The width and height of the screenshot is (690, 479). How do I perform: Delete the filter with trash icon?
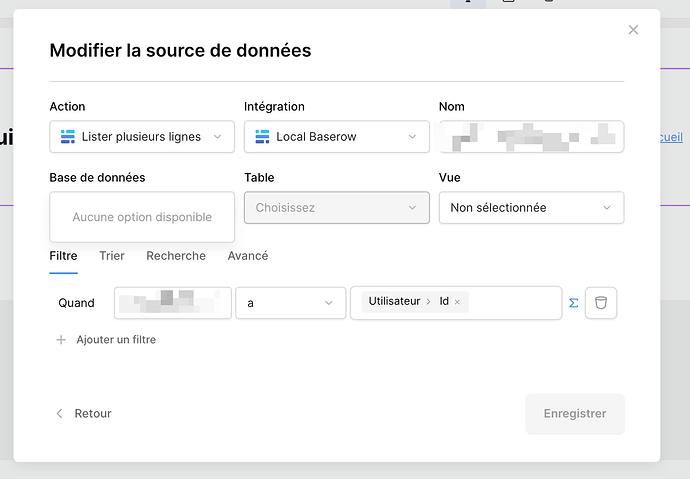[601, 303]
